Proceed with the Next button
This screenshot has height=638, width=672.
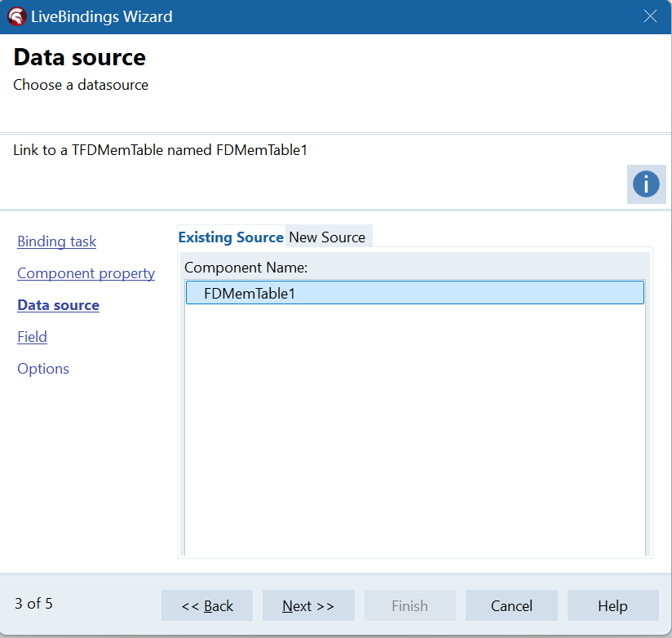(308, 605)
